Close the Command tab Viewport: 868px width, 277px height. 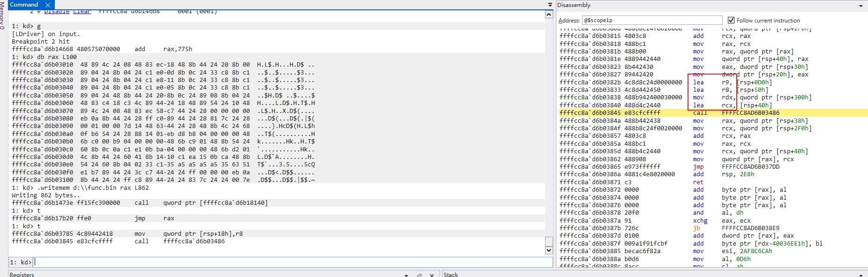[47, 5]
